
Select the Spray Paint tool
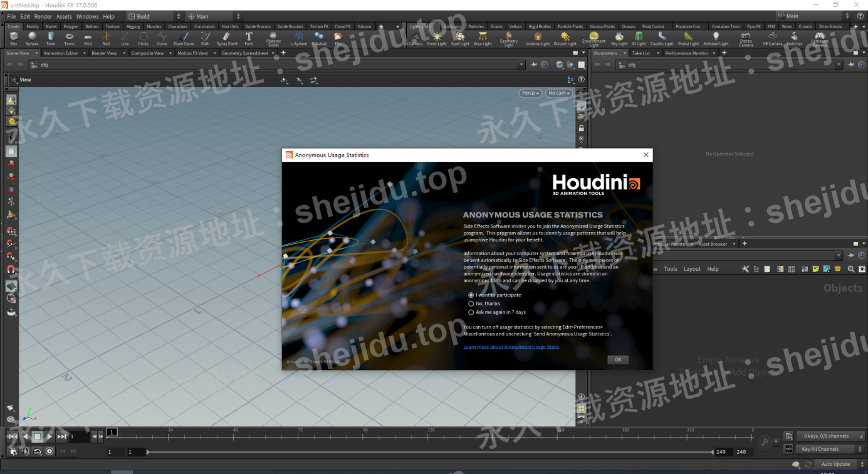227,39
